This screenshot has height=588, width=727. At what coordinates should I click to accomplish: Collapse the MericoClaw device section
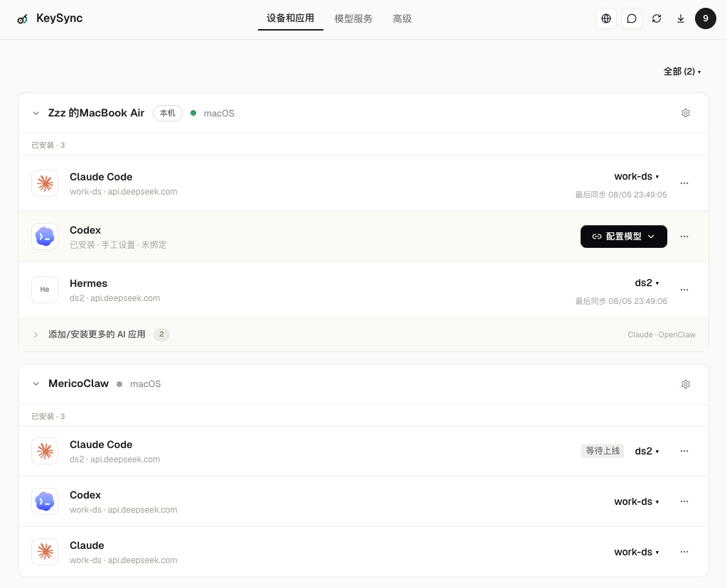point(36,384)
